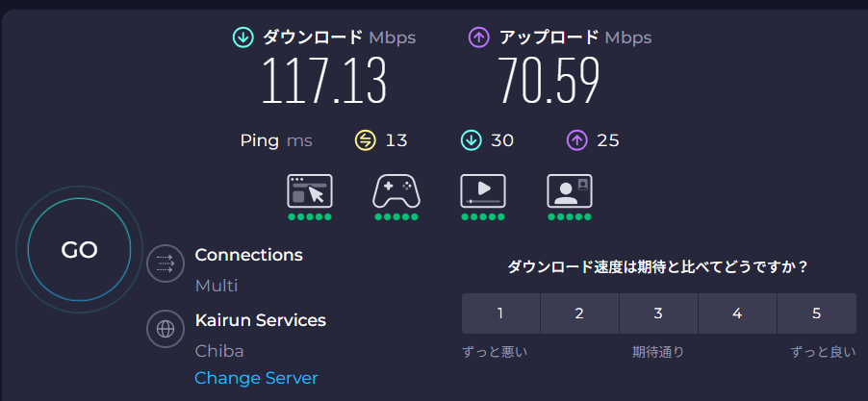
Task: Select the gaming controller experience icon
Action: point(396,191)
